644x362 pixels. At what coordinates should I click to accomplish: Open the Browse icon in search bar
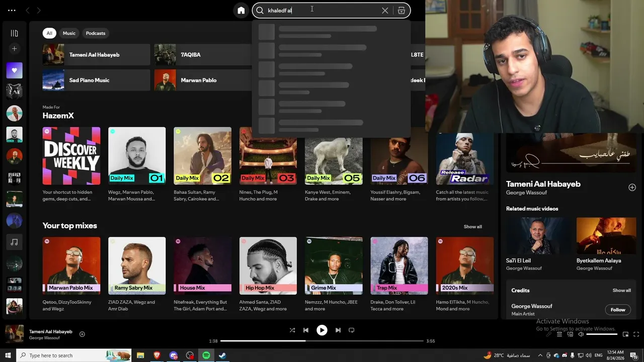(x=401, y=11)
